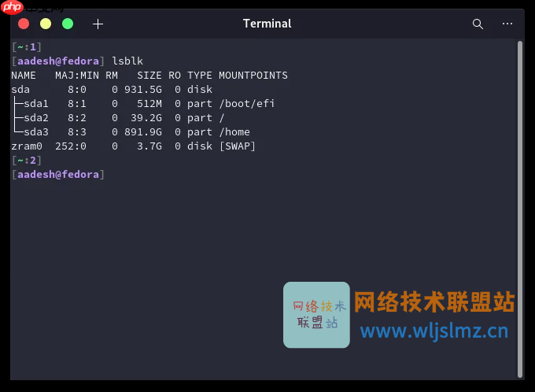Click the first aadesh@fedora prompt
This screenshot has height=392, width=535.
click(x=58, y=61)
